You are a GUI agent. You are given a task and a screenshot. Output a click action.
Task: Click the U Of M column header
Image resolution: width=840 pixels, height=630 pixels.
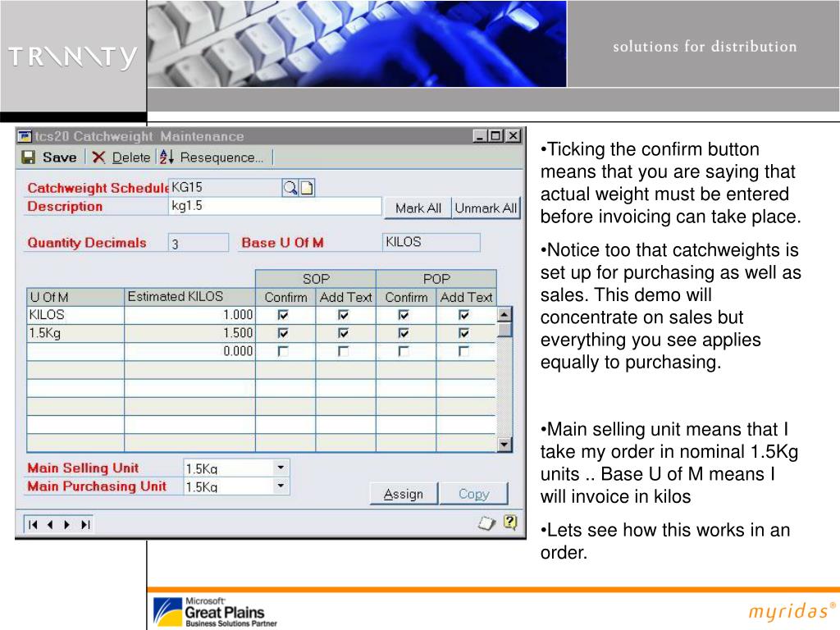point(75,297)
